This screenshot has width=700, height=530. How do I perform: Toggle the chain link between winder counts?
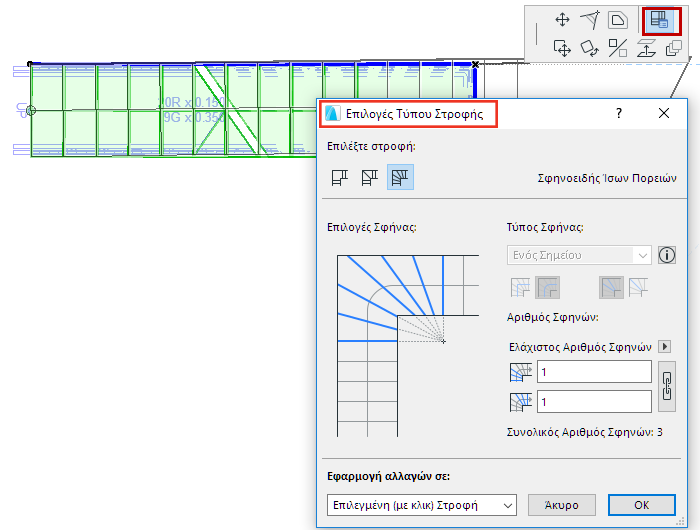pos(667,387)
